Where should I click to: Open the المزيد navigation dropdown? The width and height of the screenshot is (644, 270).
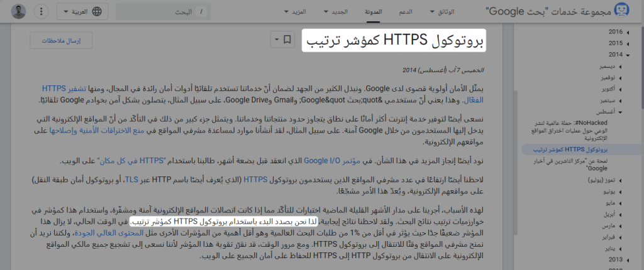[296, 12]
